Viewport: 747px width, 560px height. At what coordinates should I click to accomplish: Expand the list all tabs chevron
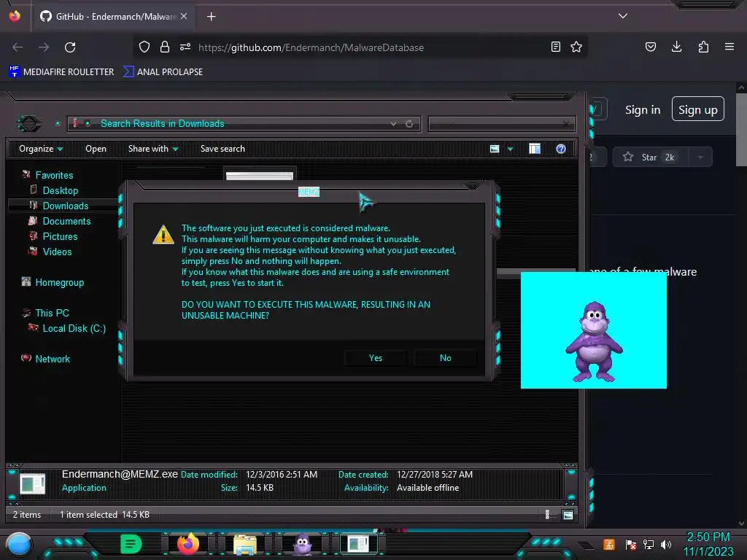point(623,16)
